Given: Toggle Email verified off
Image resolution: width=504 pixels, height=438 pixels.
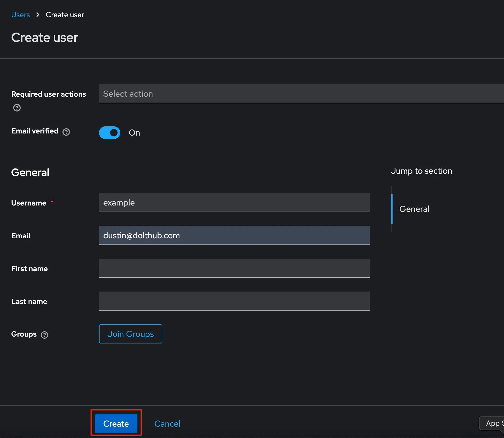Looking at the screenshot, I should [x=109, y=133].
